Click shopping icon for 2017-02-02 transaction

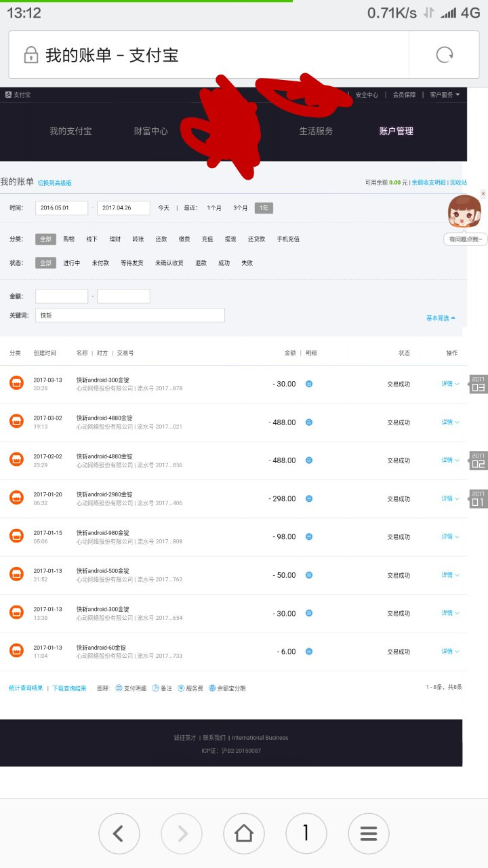tap(16, 460)
